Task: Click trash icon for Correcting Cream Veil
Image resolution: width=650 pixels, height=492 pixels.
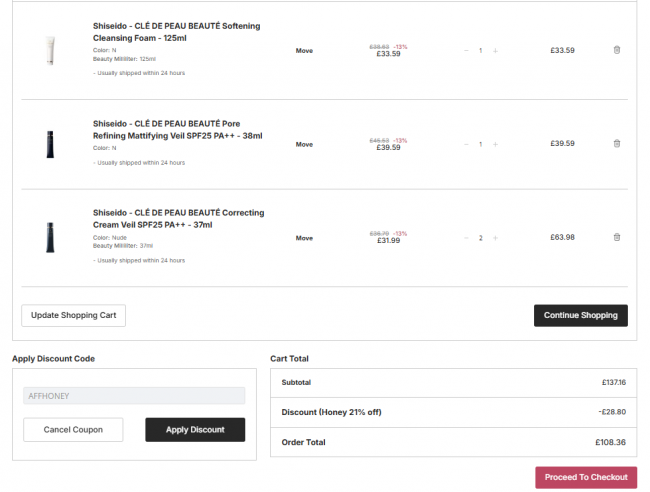Action: click(x=616, y=238)
